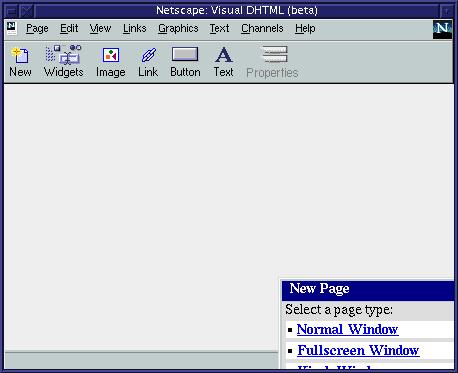Select the Image insert icon

tap(111, 55)
